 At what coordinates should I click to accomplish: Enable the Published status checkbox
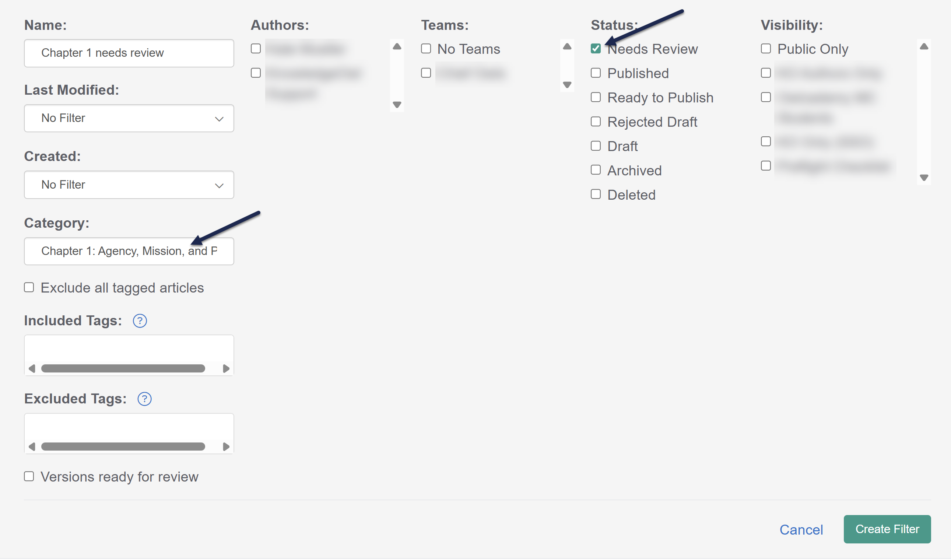[596, 73]
